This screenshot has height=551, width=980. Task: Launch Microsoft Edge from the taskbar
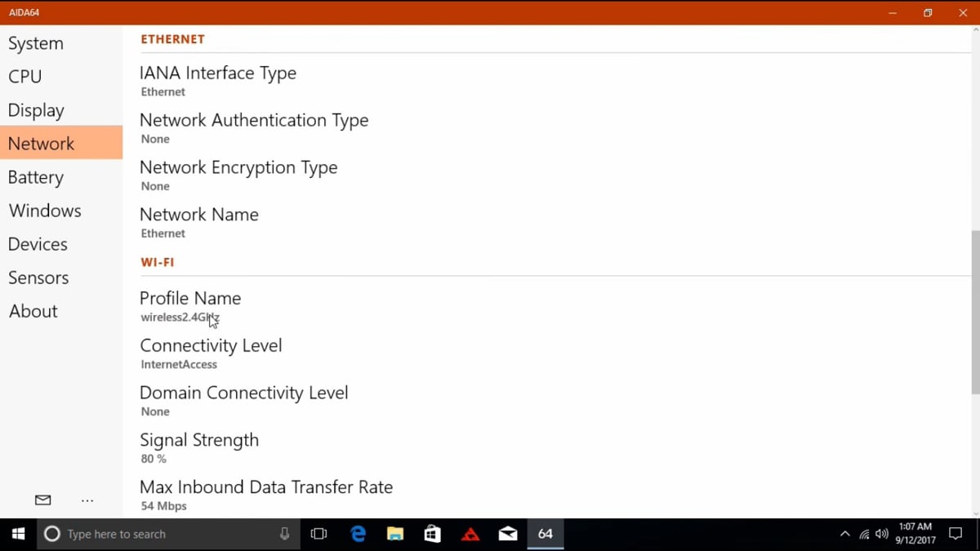(x=358, y=534)
